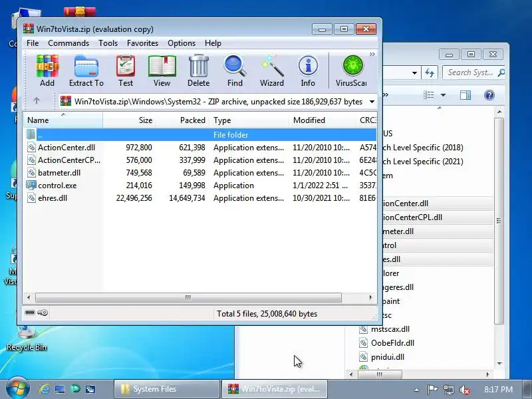Click the Action Center flag tray icon
This screenshot has width=532, height=399.
tap(432, 389)
